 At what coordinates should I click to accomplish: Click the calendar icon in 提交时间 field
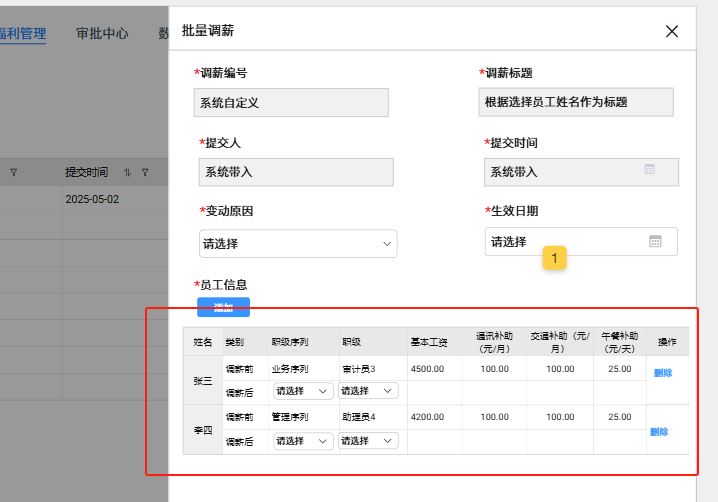(649, 170)
